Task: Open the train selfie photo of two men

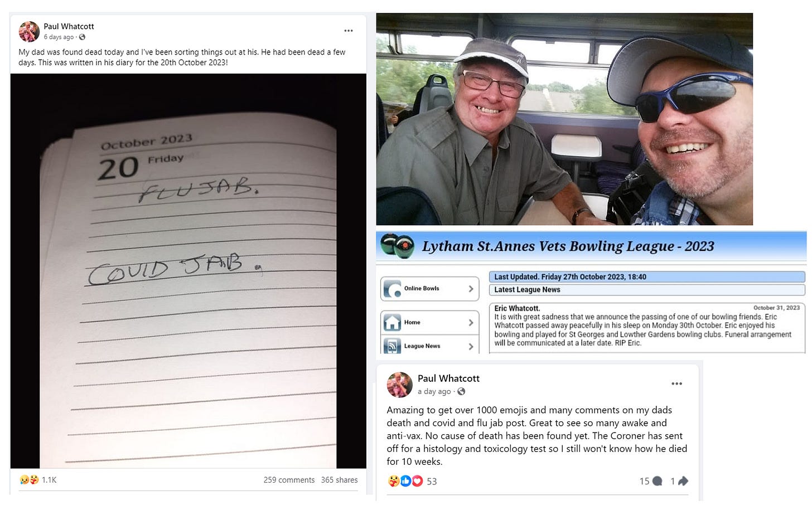Action: click(x=564, y=119)
